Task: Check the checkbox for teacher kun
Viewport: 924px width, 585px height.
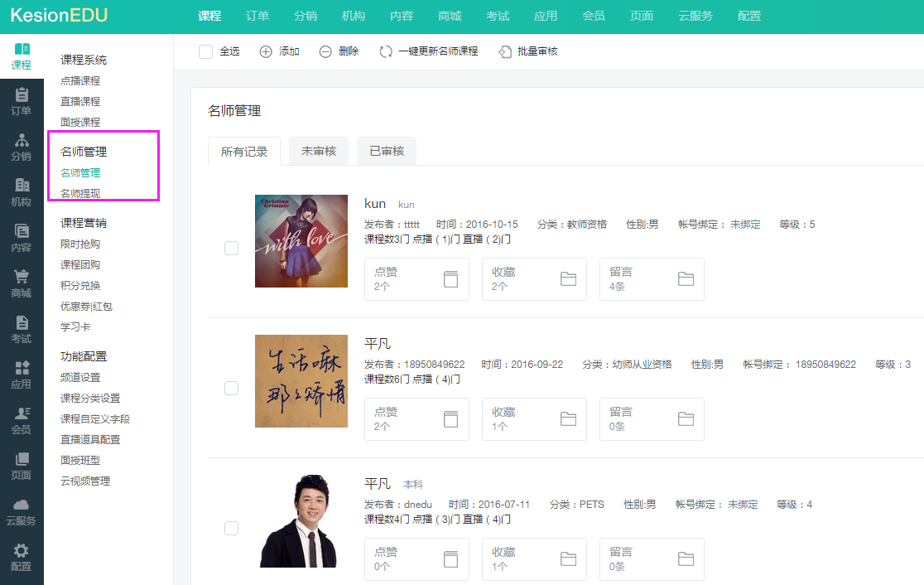Action: 232,248
